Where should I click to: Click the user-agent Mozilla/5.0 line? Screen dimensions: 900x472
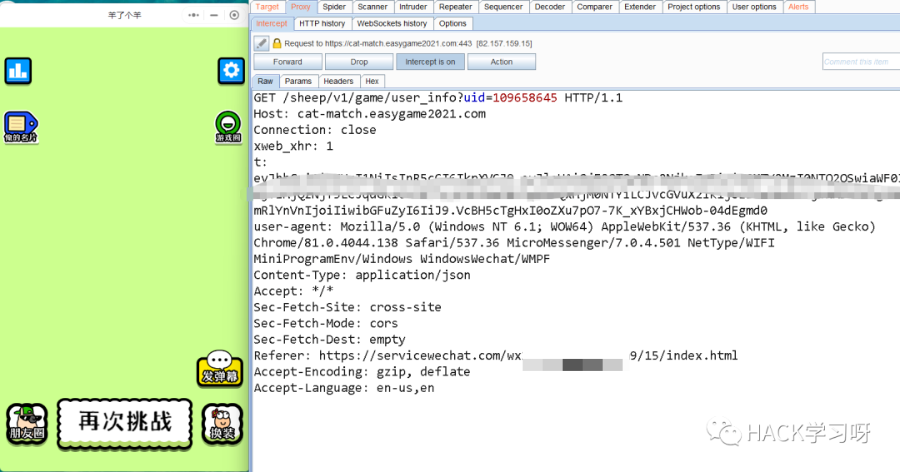tap(565, 227)
